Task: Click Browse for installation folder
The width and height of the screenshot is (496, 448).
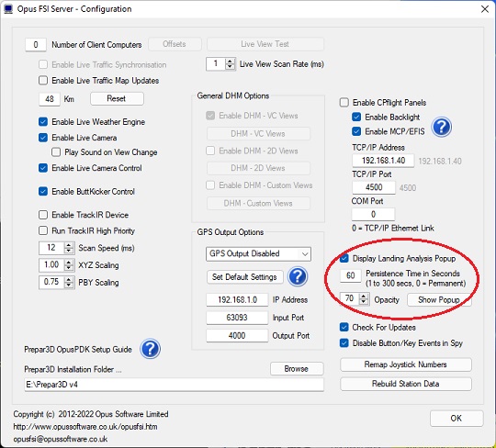Action: click(297, 369)
